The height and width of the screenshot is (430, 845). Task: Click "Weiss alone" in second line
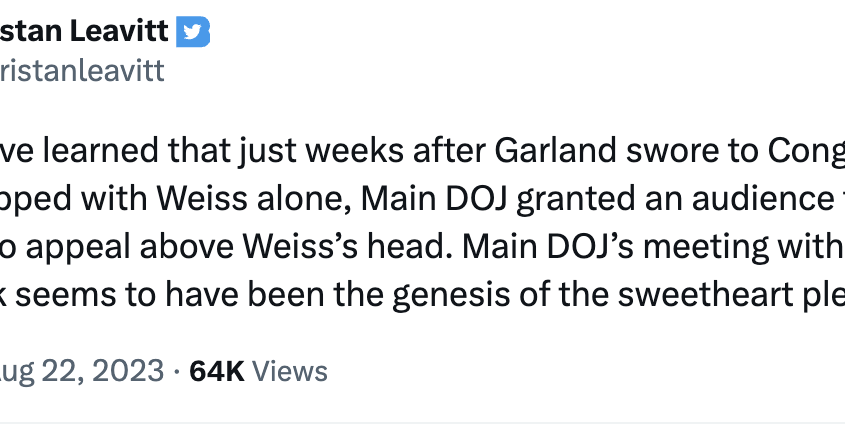click(254, 199)
